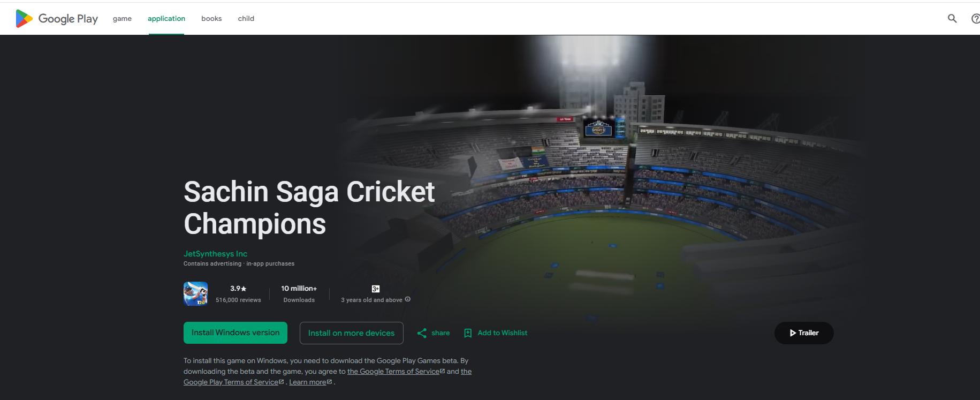
Task: Select the application tab
Action: click(166, 18)
